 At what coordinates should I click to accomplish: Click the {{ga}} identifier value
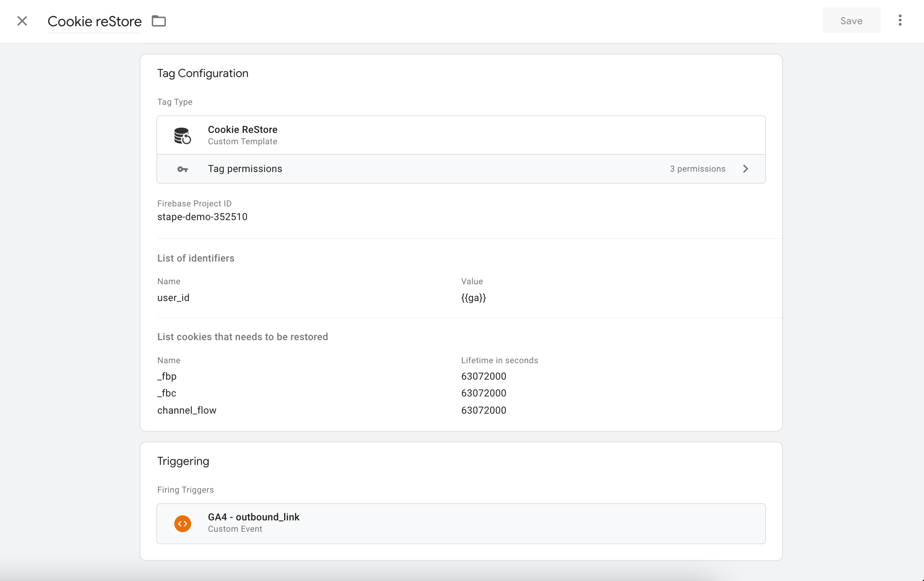pos(473,298)
